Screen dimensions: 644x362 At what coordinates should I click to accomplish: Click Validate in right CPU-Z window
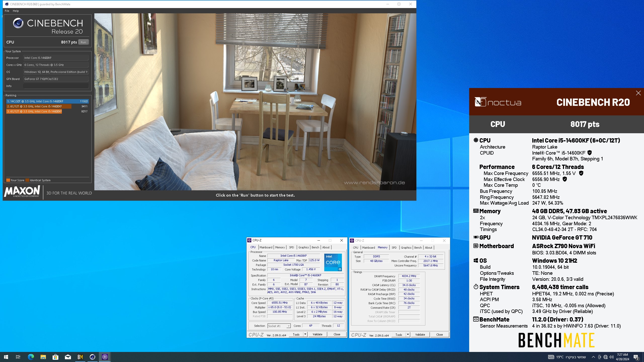click(420, 335)
